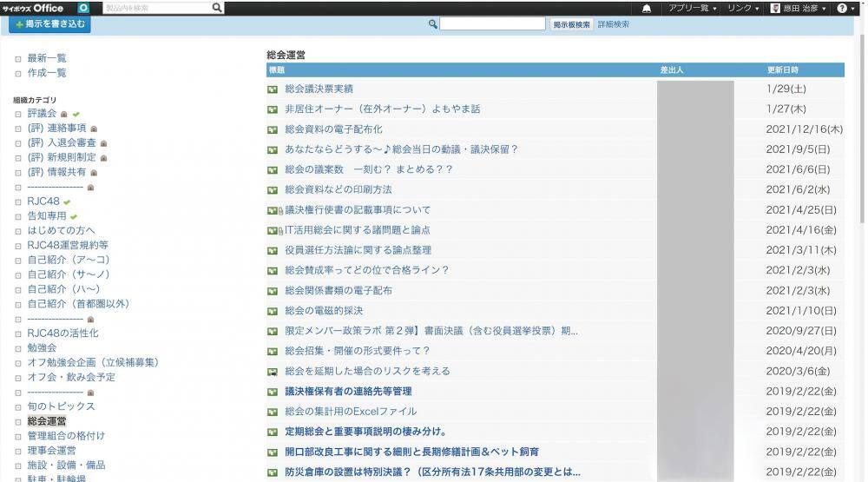
Task: Click the icon beside 総会賛成率 post
Action: tap(273, 271)
